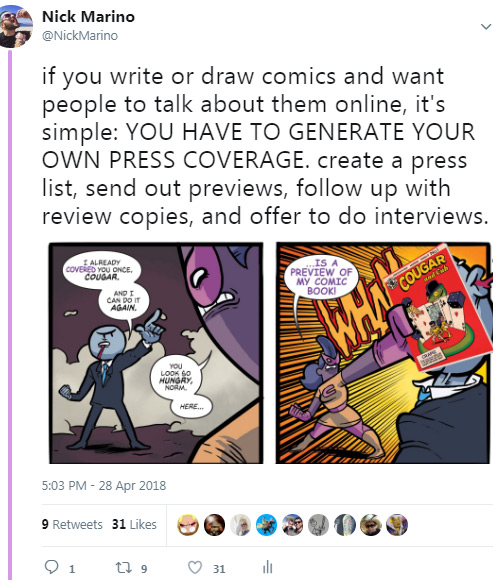Open third liker avatar with white hair
Screen dimensions: 500x580
click(240, 525)
